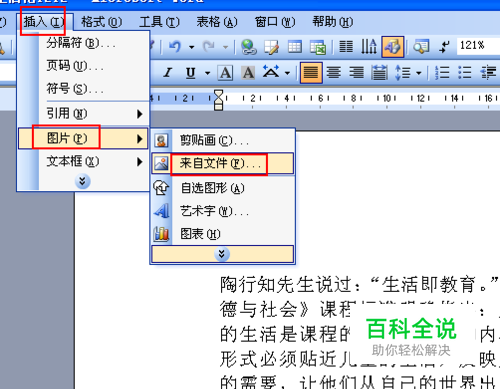
Task: Open the underline style dropdown arrow
Action: pyautogui.click(x=207, y=73)
